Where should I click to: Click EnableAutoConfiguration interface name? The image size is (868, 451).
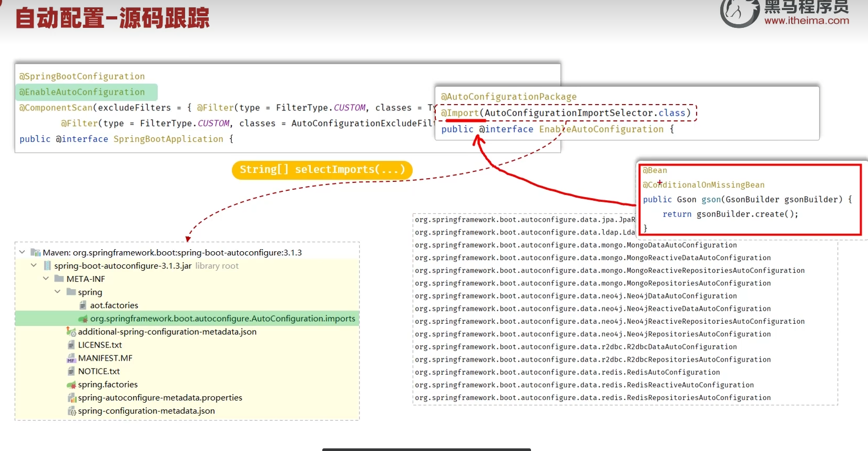click(x=601, y=129)
